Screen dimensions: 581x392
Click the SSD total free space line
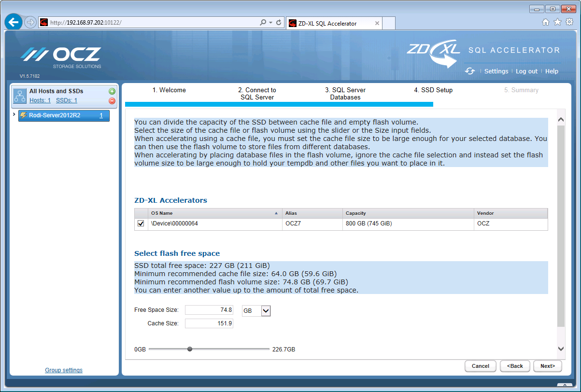point(202,266)
